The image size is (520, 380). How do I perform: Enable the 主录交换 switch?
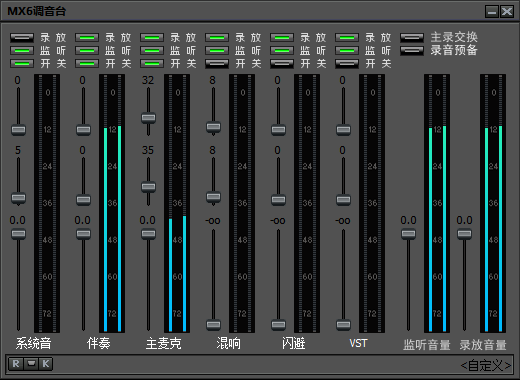click(412, 38)
